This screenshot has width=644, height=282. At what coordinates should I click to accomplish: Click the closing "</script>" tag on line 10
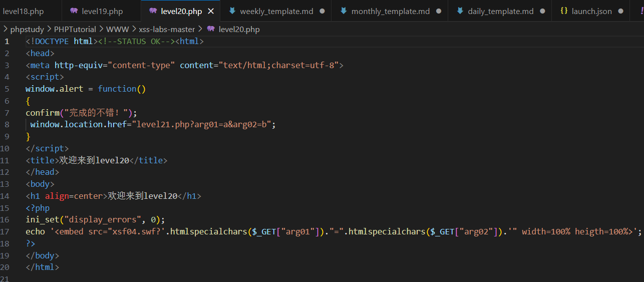(x=47, y=148)
